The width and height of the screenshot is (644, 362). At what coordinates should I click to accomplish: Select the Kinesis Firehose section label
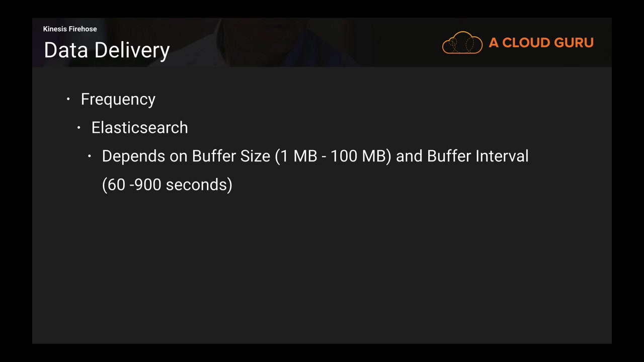coord(70,29)
